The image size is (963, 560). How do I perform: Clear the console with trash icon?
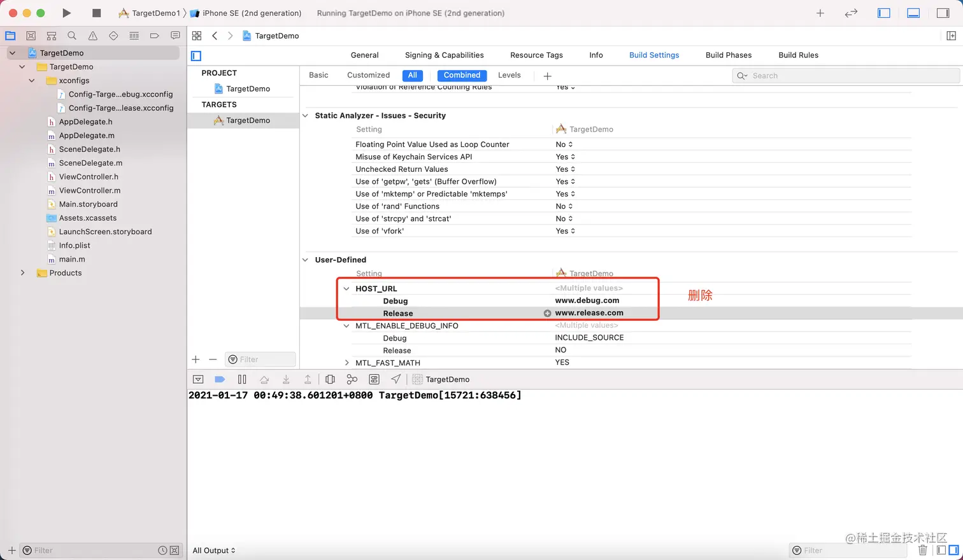tap(923, 550)
